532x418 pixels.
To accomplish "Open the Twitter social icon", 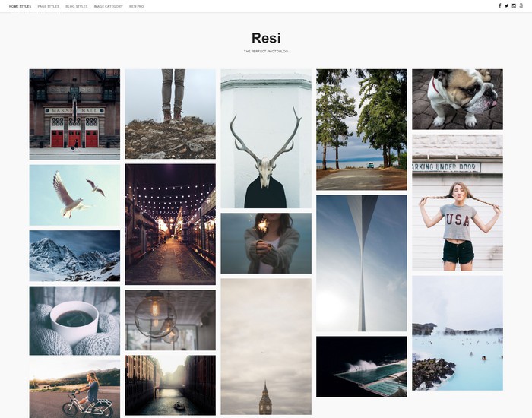I will click(x=507, y=5).
